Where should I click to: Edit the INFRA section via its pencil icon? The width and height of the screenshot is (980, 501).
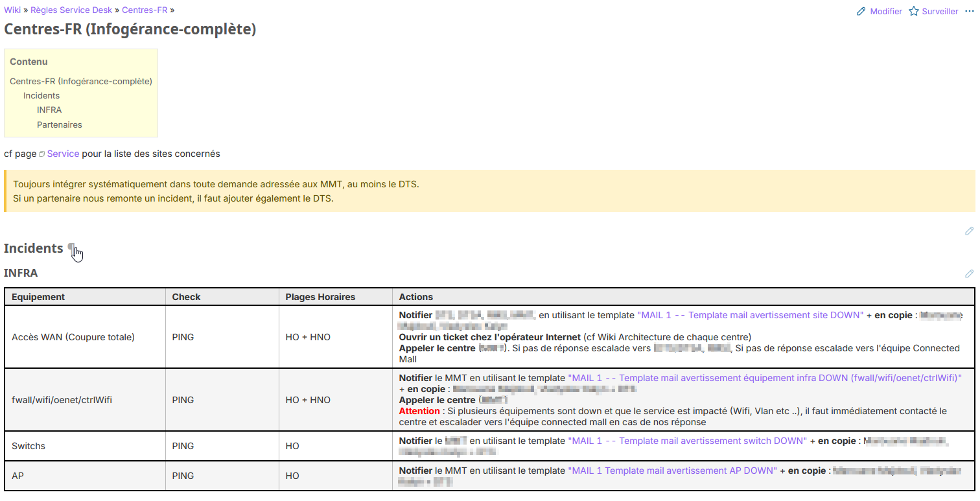tap(969, 274)
